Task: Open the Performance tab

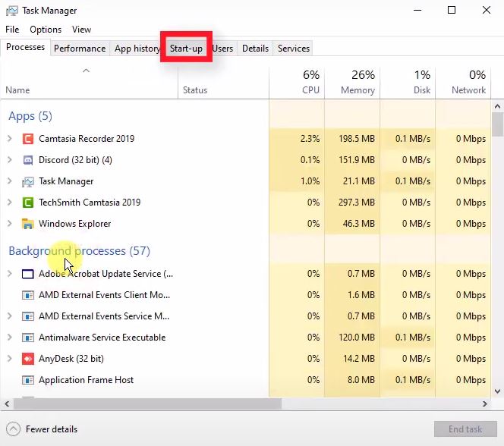Action: click(x=80, y=49)
